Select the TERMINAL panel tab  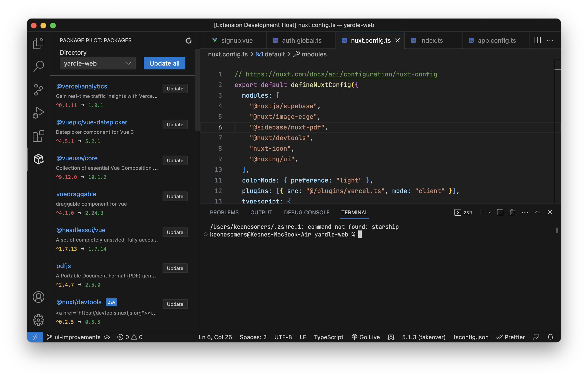click(x=354, y=212)
